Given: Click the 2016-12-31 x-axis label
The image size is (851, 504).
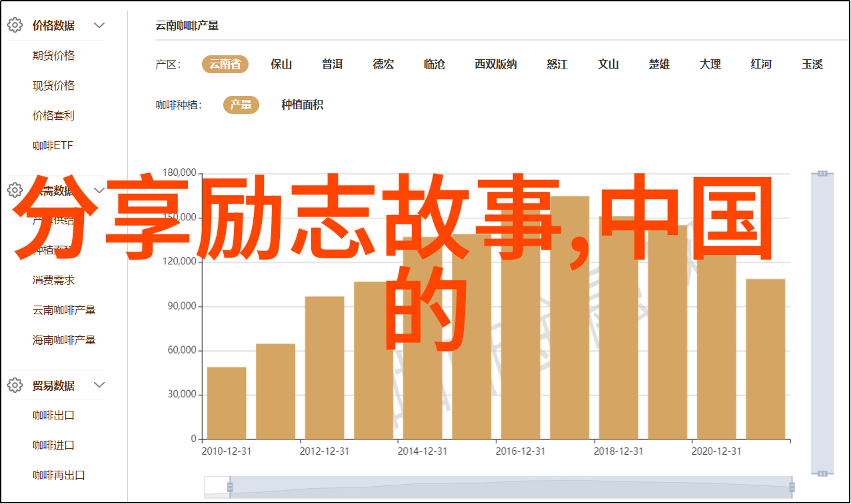Looking at the screenshot, I should (520, 451).
